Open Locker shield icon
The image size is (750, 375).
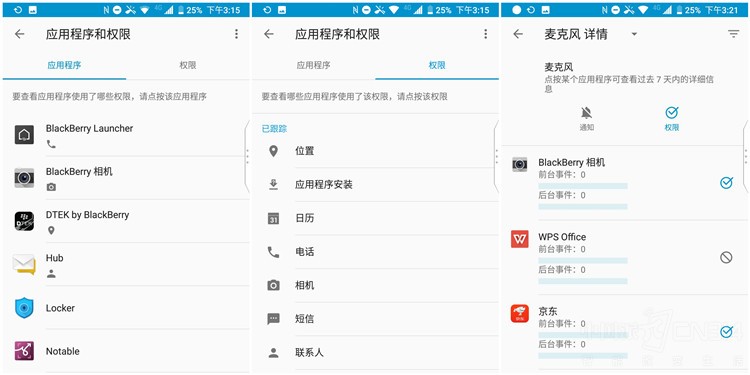(x=24, y=308)
